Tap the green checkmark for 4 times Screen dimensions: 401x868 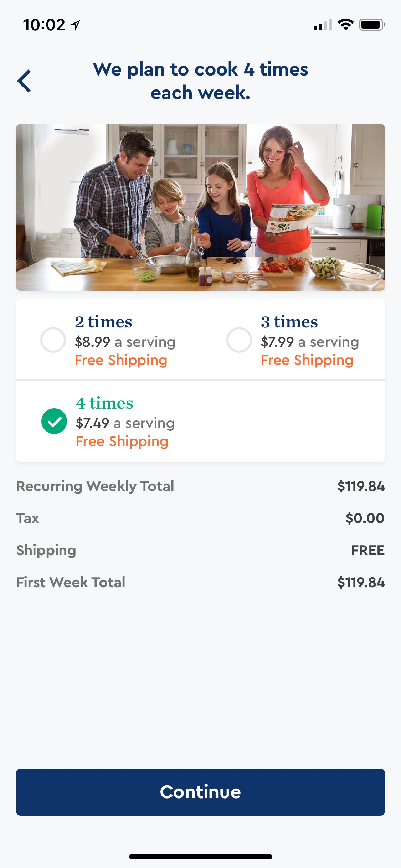(x=54, y=421)
